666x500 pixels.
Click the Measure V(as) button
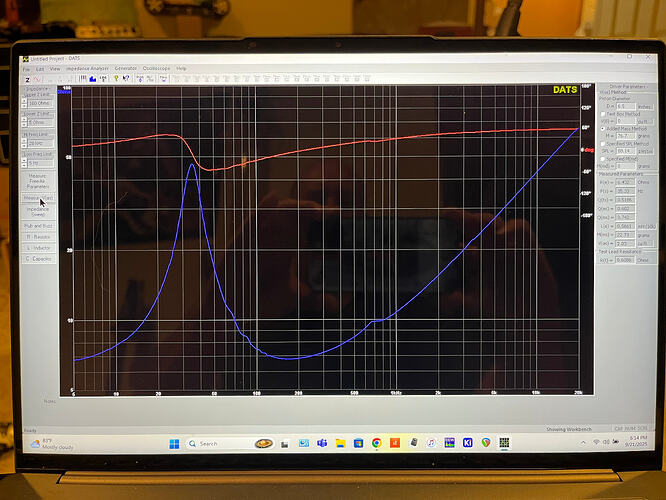click(x=38, y=198)
